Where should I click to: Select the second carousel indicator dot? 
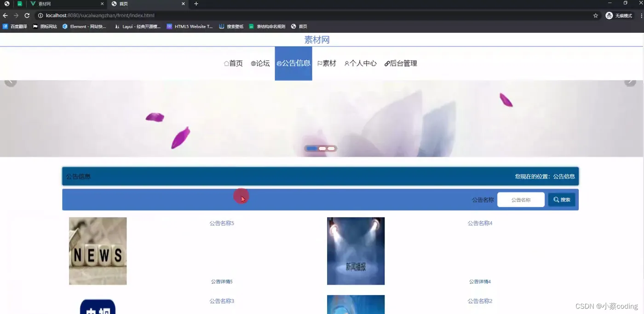[322, 148]
